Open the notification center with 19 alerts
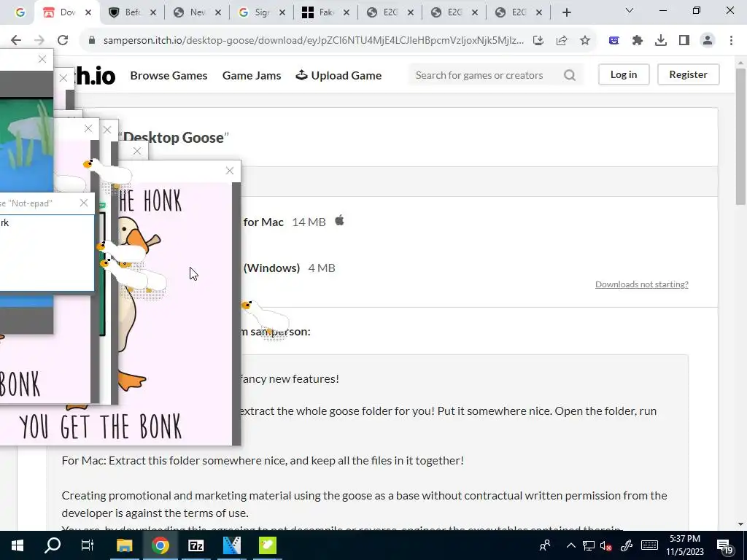Screen dimensions: 747x560 click(x=725, y=546)
